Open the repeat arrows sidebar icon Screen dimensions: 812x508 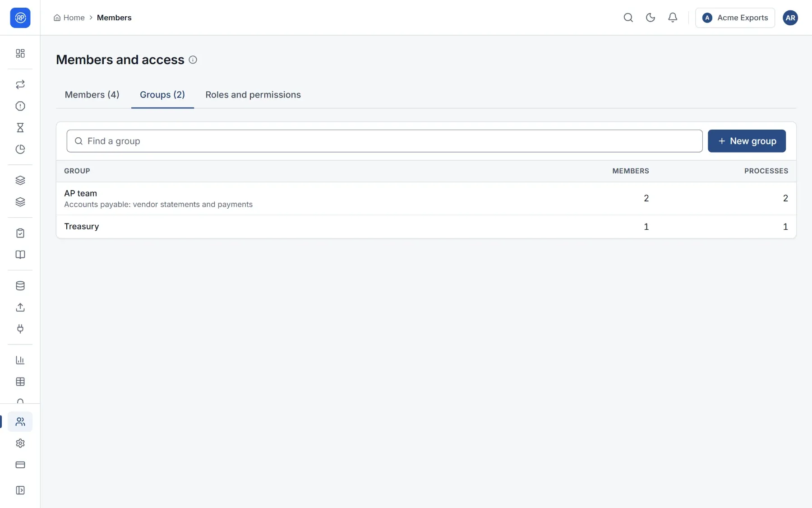[20, 84]
